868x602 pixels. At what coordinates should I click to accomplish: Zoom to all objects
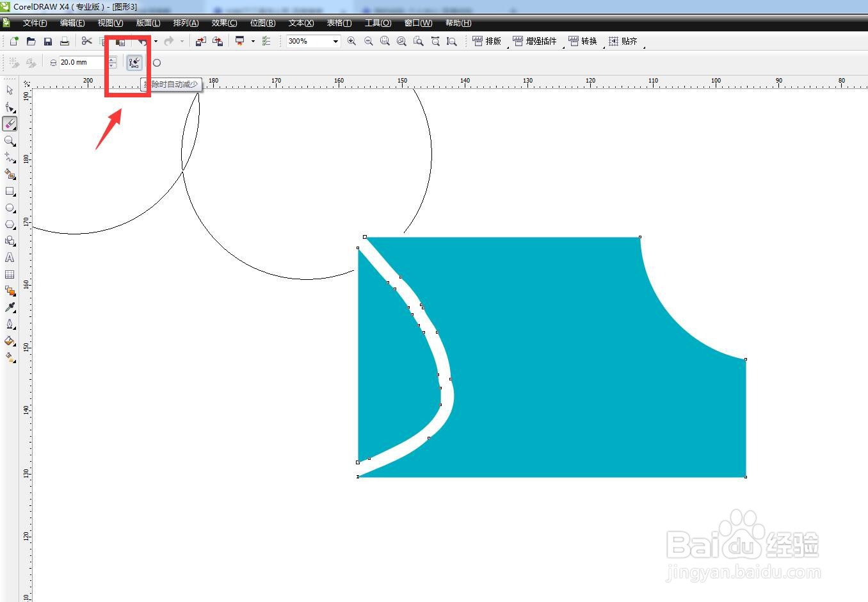tap(401, 41)
